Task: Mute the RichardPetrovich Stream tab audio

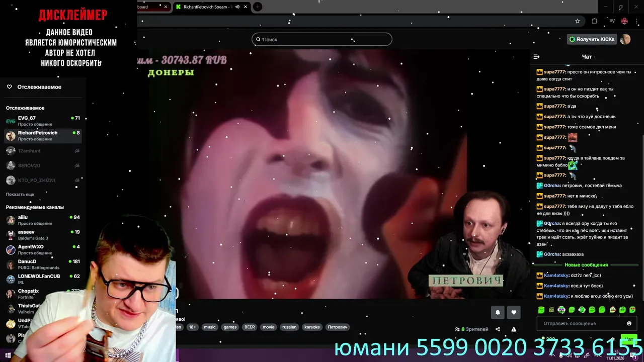Action: click(x=237, y=7)
